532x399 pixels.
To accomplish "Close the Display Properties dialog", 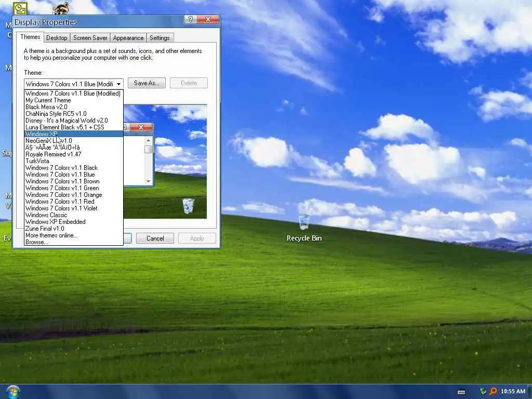I will coord(208,19).
